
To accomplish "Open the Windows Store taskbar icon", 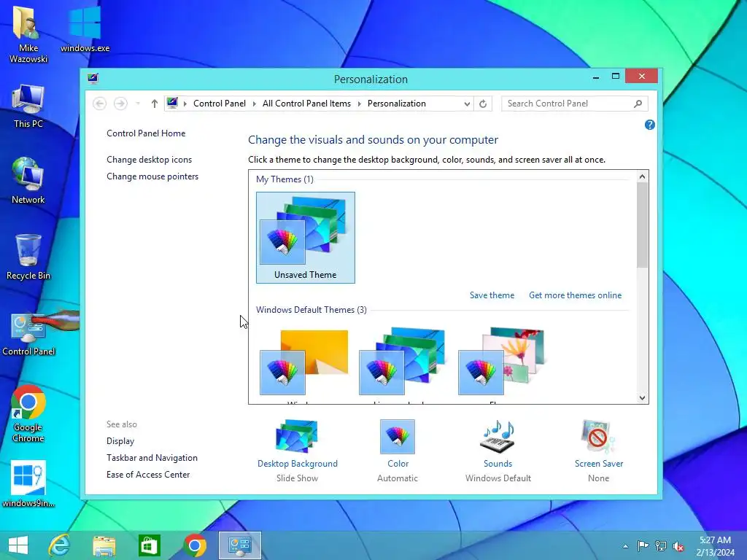I will tap(149, 545).
